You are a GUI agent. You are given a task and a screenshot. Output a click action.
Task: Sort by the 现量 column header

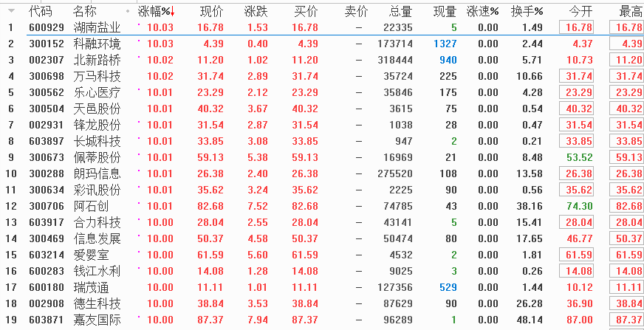pos(445,12)
